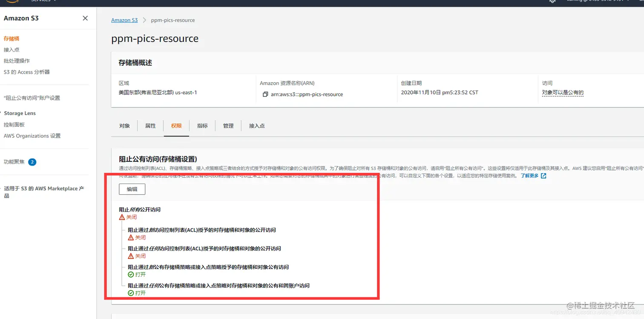Click creation date 2020年11月10日 pm5:23:52 CST
Viewport: 644px width, 319px height.
coord(440,92)
